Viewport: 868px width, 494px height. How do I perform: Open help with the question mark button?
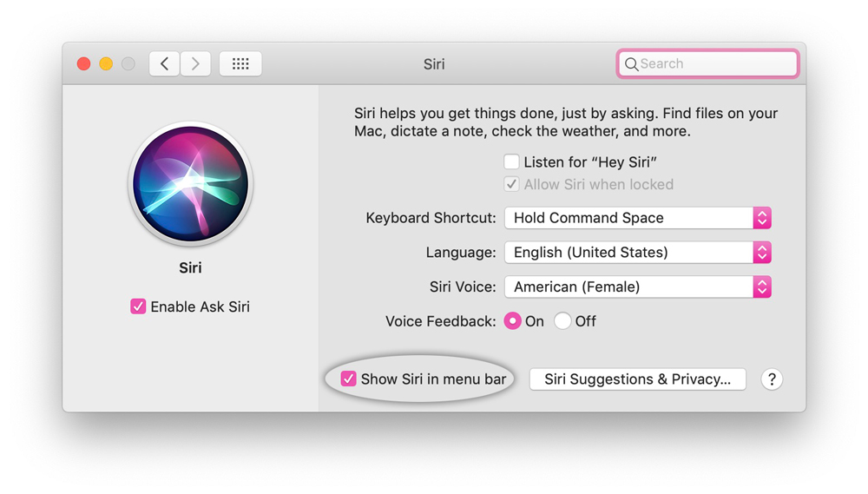click(772, 379)
